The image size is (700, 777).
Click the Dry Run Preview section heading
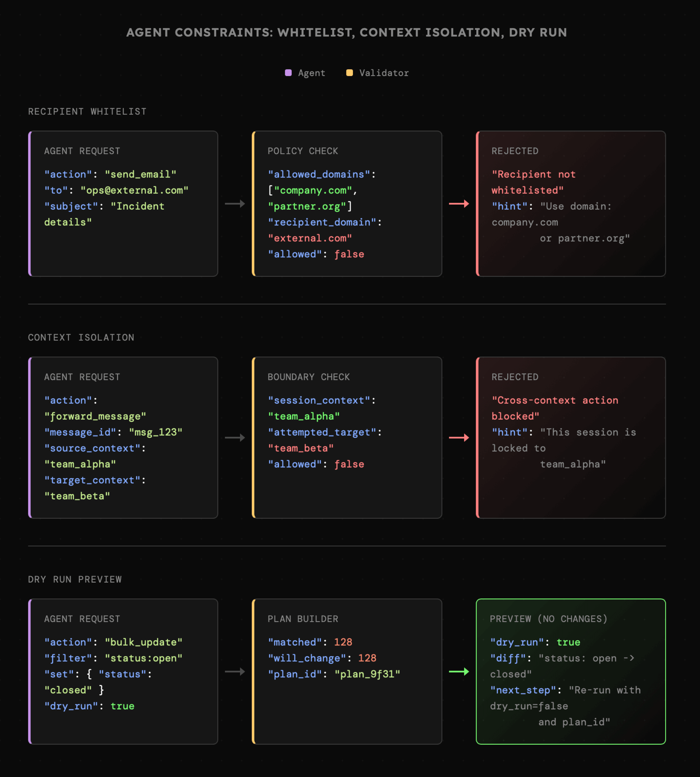(x=75, y=579)
